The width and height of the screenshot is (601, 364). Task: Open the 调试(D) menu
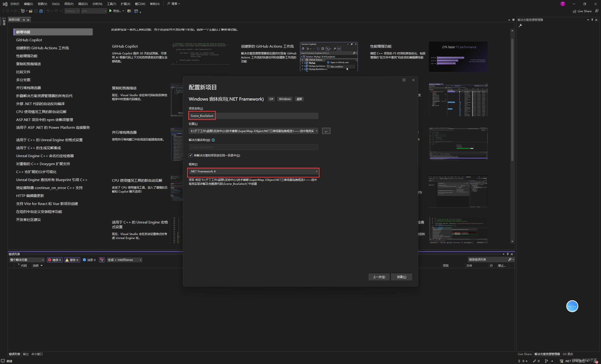point(83,4)
